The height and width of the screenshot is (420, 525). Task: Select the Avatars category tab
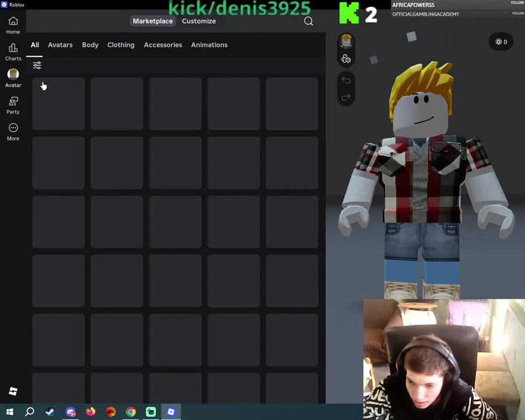tap(60, 45)
